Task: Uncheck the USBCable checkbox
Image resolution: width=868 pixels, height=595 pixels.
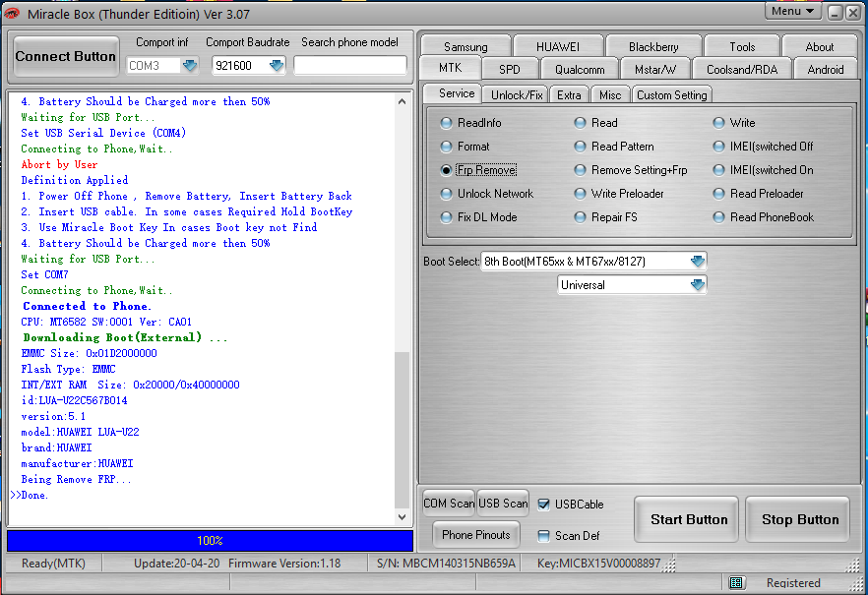Action: 543,505
